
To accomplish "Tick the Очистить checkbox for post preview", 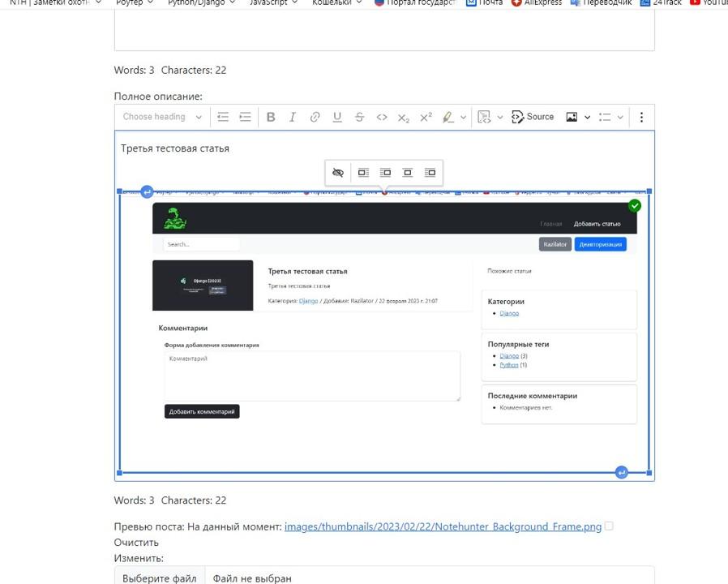I will pyautogui.click(x=609, y=526).
